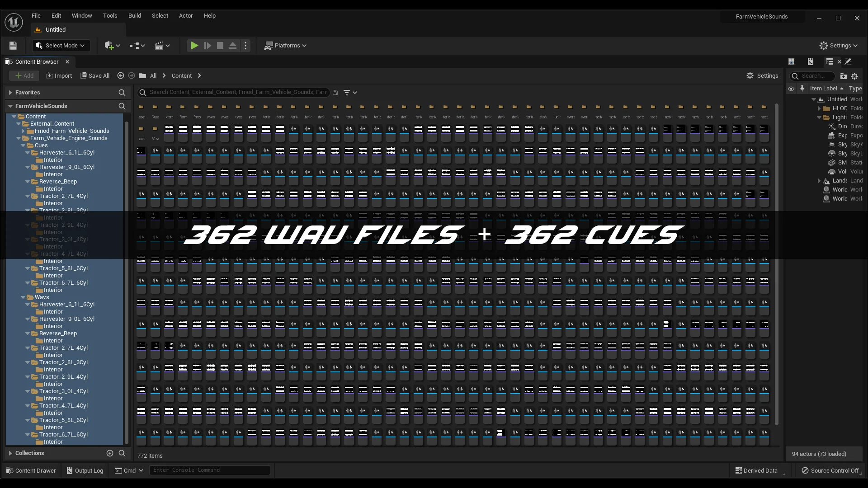This screenshot has width=868, height=488.
Task: Click the save search icon beside filter
Action: point(335,93)
